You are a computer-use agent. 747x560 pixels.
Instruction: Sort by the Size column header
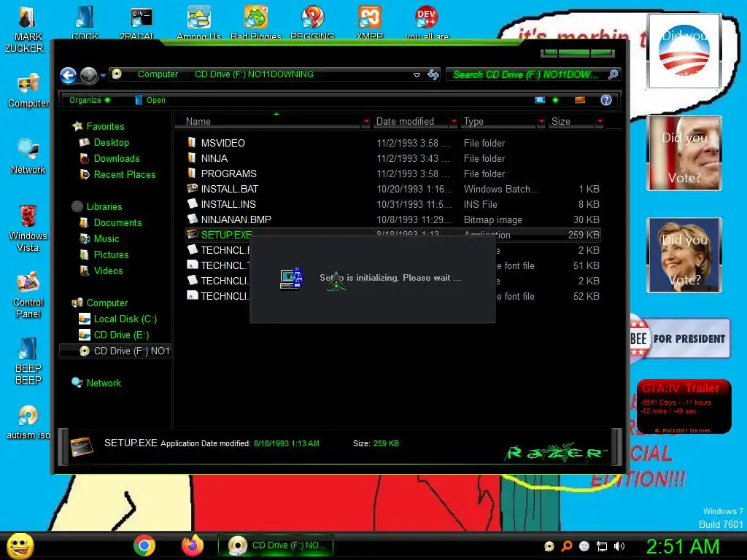pos(571,122)
